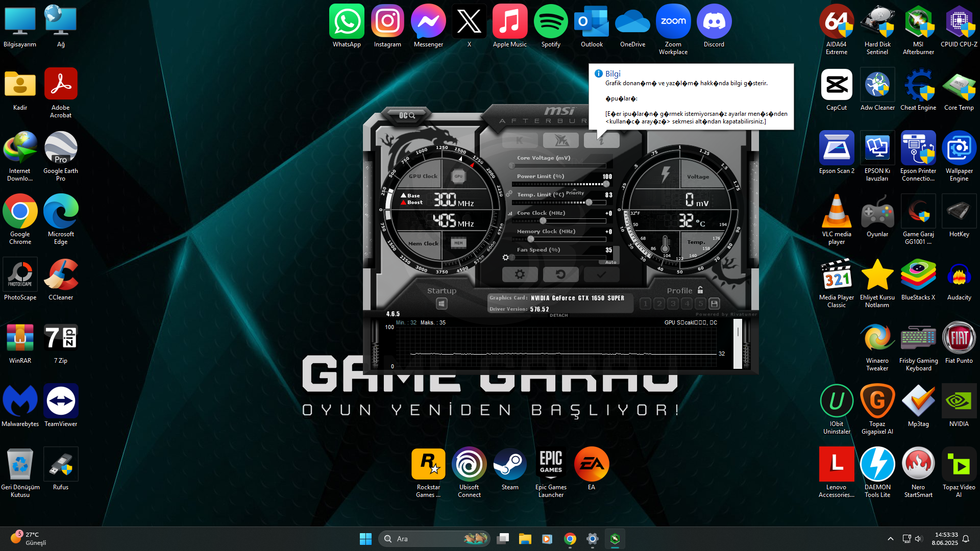Select the Rockstar Games shortcut

point(428,472)
